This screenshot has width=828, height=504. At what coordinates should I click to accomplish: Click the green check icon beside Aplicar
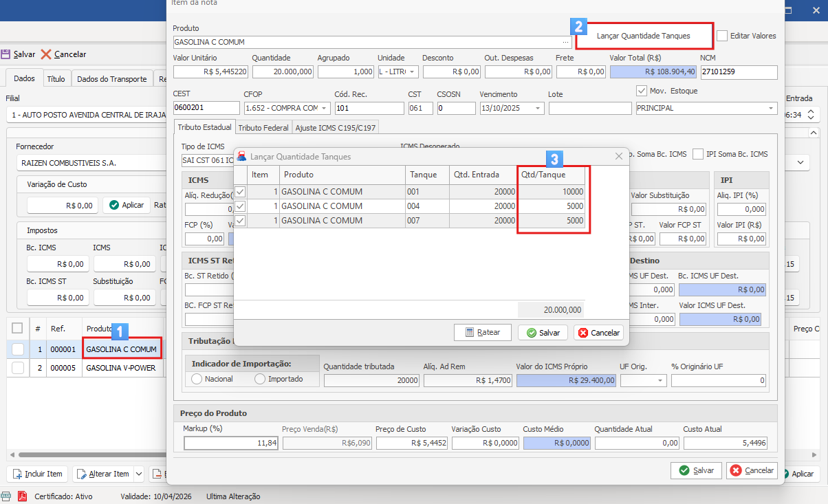[113, 205]
